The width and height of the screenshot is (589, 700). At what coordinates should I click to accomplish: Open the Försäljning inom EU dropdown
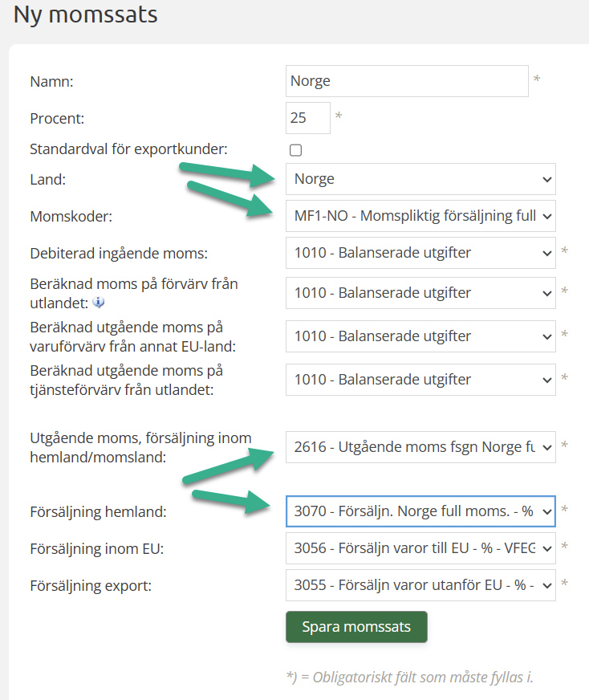pos(420,548)
